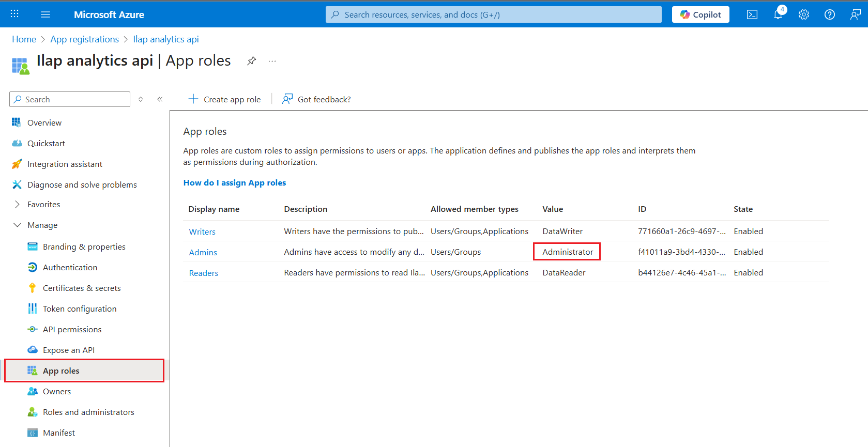Open Copilot
Viewport: 868px width, 447px height.
(x=701, y=14)
